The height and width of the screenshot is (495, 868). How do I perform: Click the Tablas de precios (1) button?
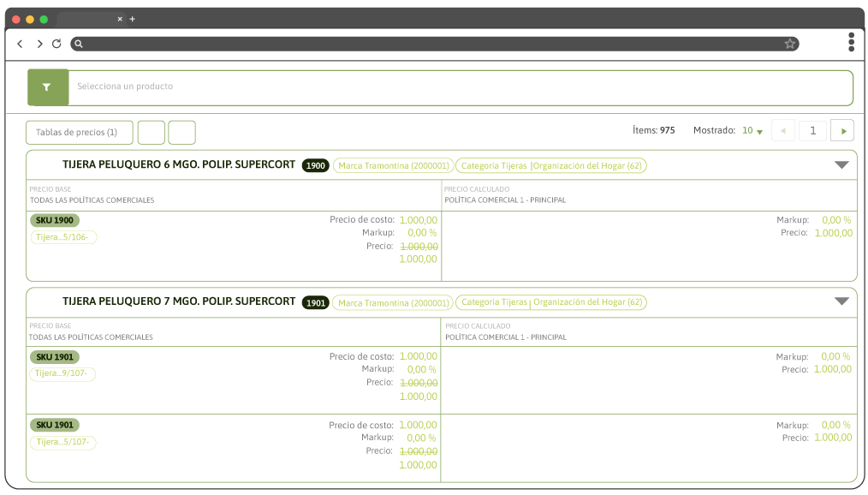pyautogui.click(x=79, y=133)
